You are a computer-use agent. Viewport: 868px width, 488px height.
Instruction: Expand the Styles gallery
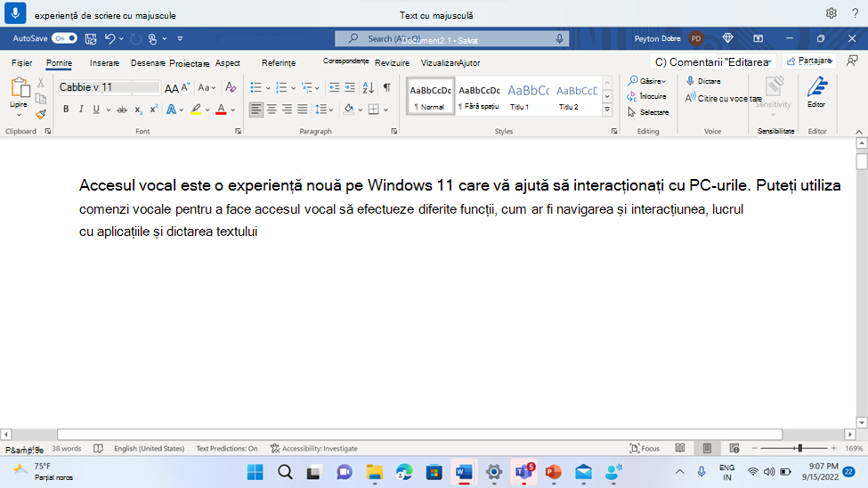pyautogui.click(x=607, y=110)
